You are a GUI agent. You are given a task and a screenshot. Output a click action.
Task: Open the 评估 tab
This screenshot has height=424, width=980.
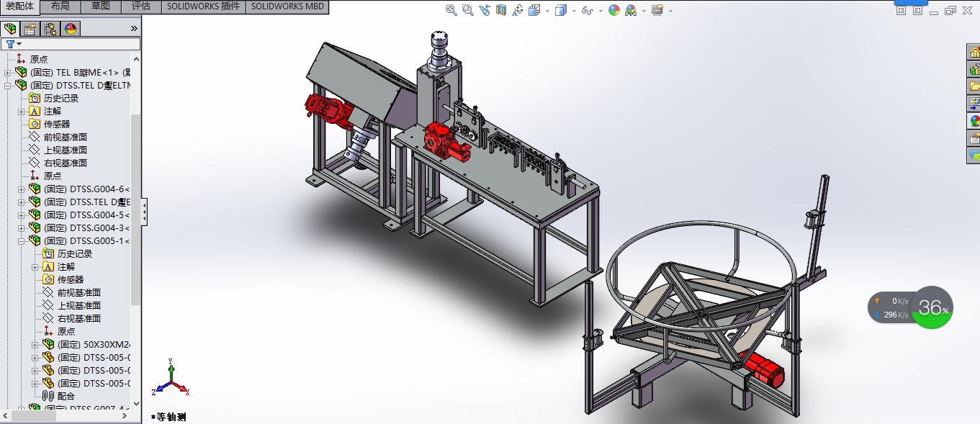pyautogui.click(x=141, y=6)
